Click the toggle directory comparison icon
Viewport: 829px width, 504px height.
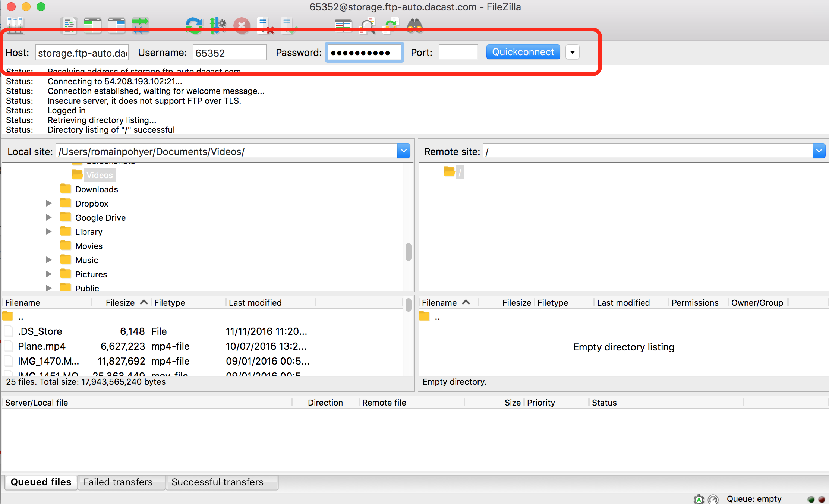pos(340,25)
